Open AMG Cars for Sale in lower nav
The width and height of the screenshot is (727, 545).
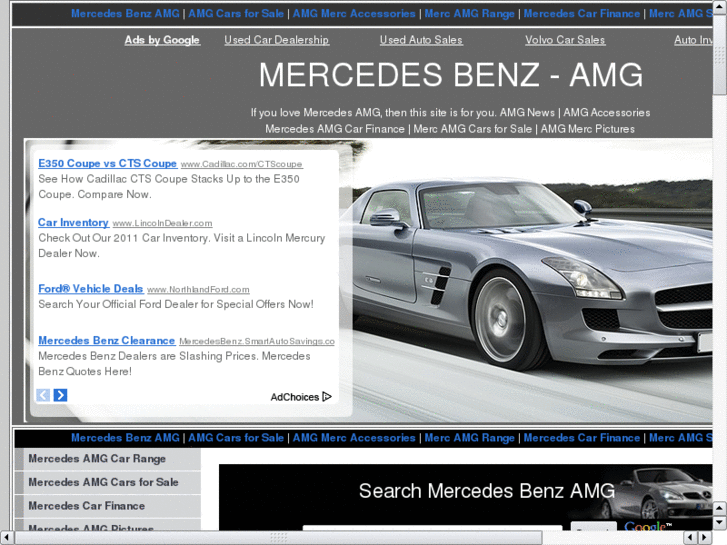236,438
